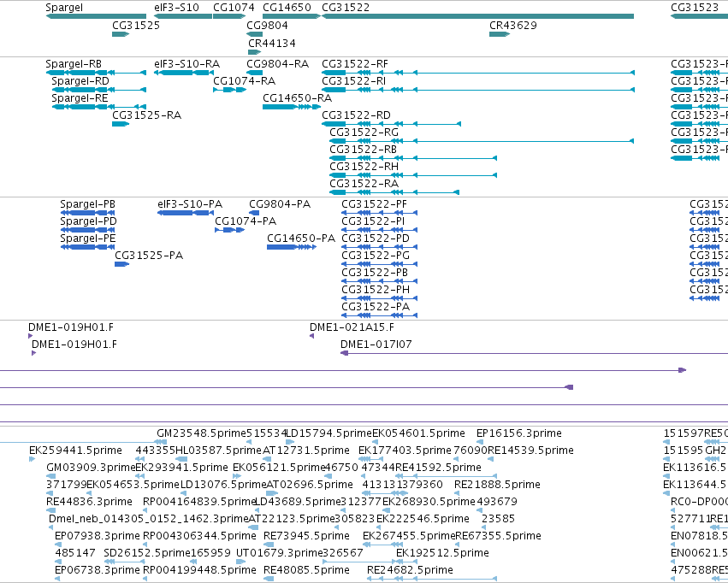This screenshot has width=728, height=583.
Task: Select protein Spargel-PD
Action: (x=88, y=230)
